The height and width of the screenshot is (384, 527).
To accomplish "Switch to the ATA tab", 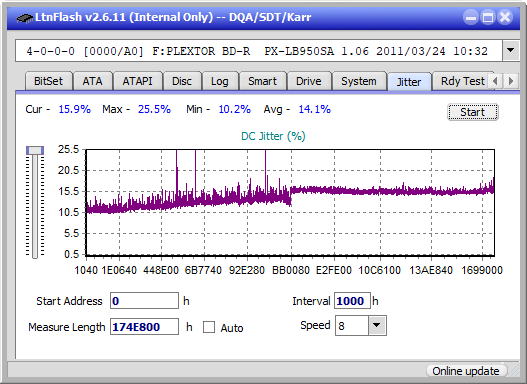I will (x=92, y=81).
